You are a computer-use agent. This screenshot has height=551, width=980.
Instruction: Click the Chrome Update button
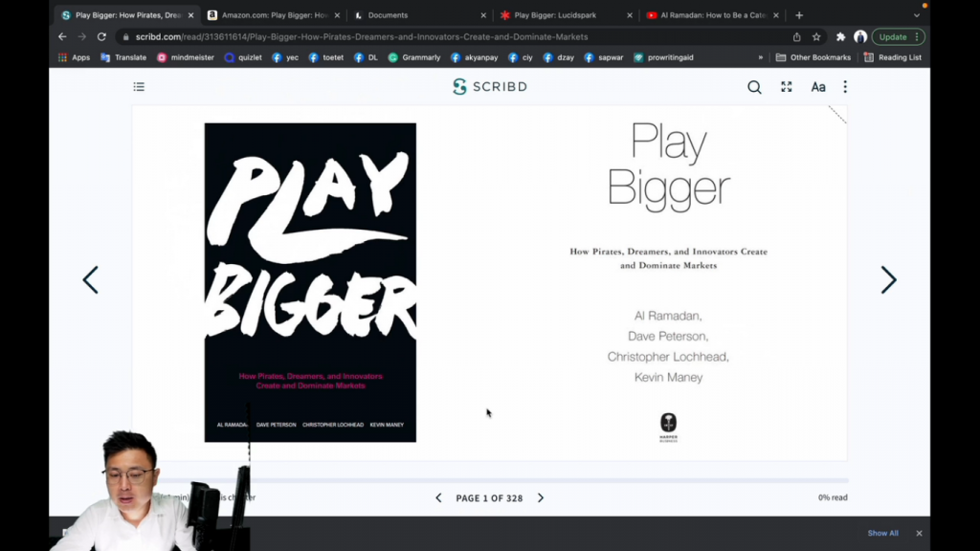click(x=898, y=37)
